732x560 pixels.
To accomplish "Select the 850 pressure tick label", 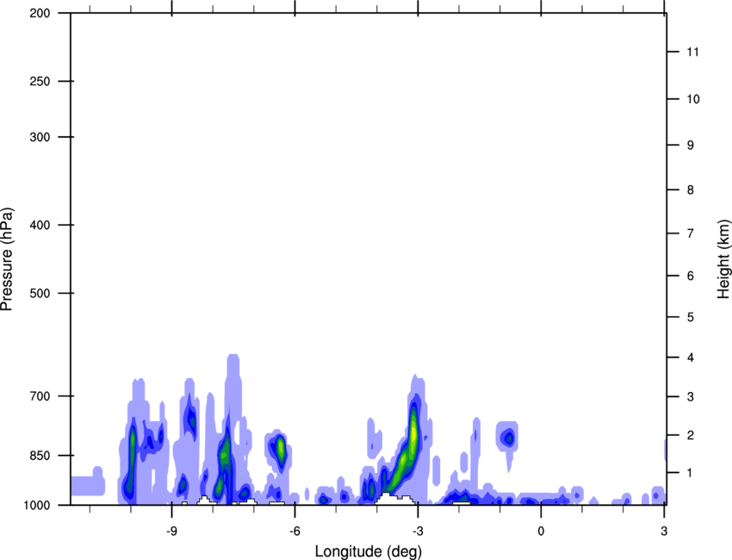I will tap(40, 456).
